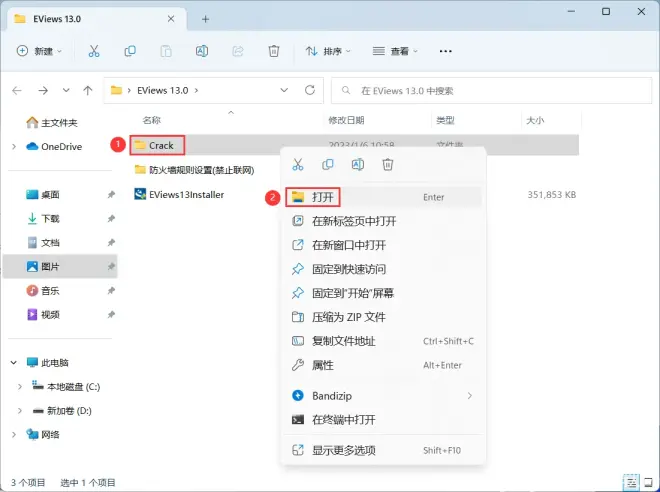Open the 排序 (Sort) dropdown
The image size is (660, 492).
(x=328, y=51)
